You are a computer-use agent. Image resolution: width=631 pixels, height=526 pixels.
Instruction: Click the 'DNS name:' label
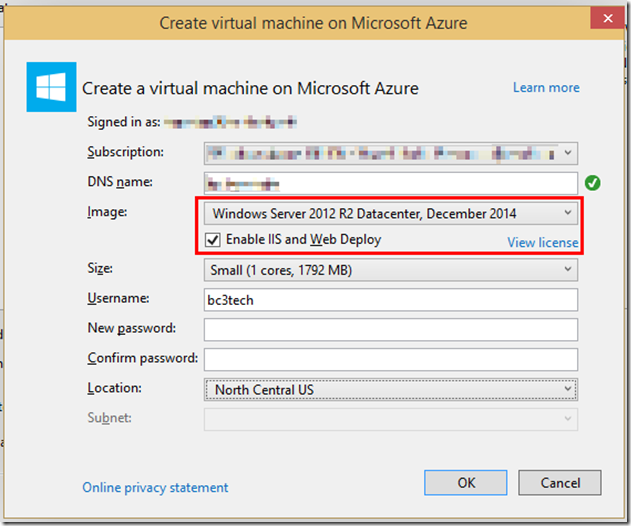(120, 182)
